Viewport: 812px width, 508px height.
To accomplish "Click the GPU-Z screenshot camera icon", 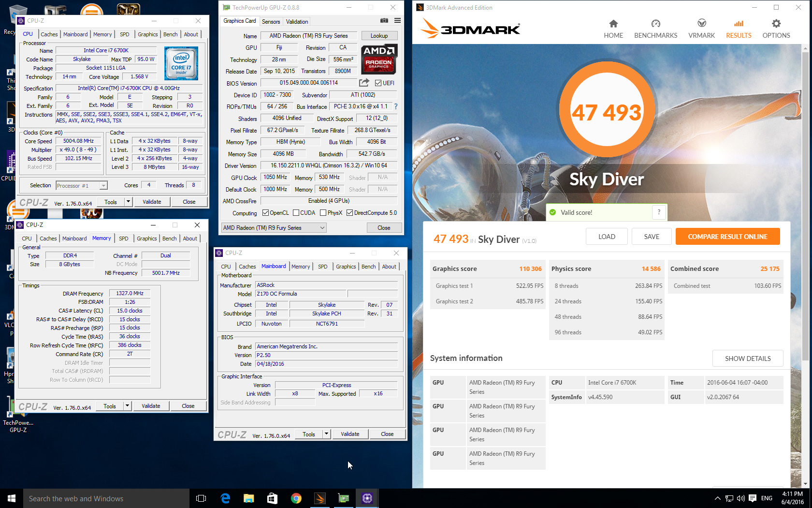I will click(384, 21).
